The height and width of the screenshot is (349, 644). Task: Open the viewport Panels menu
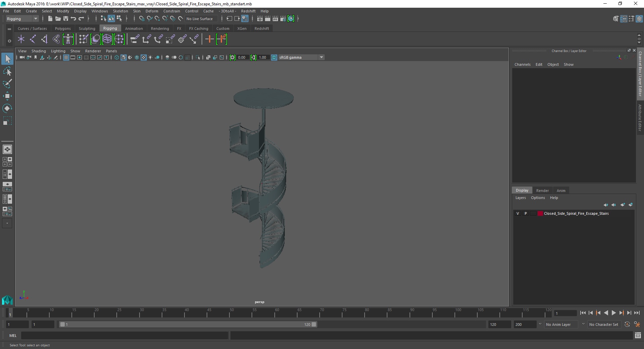[111, 51]
